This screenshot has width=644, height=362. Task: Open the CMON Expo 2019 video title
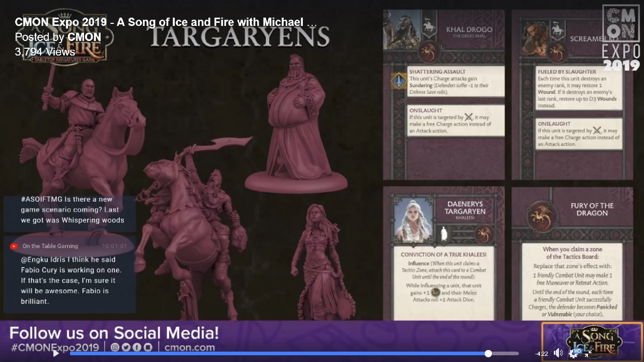(165, 22)
